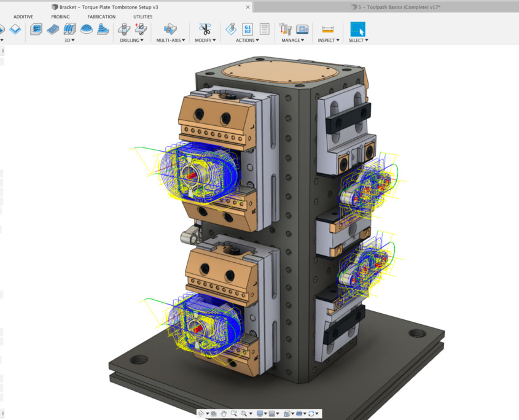Screen dimensions: 519x420
Task: Activate the Pan hand tool
Action: point(224,413)
